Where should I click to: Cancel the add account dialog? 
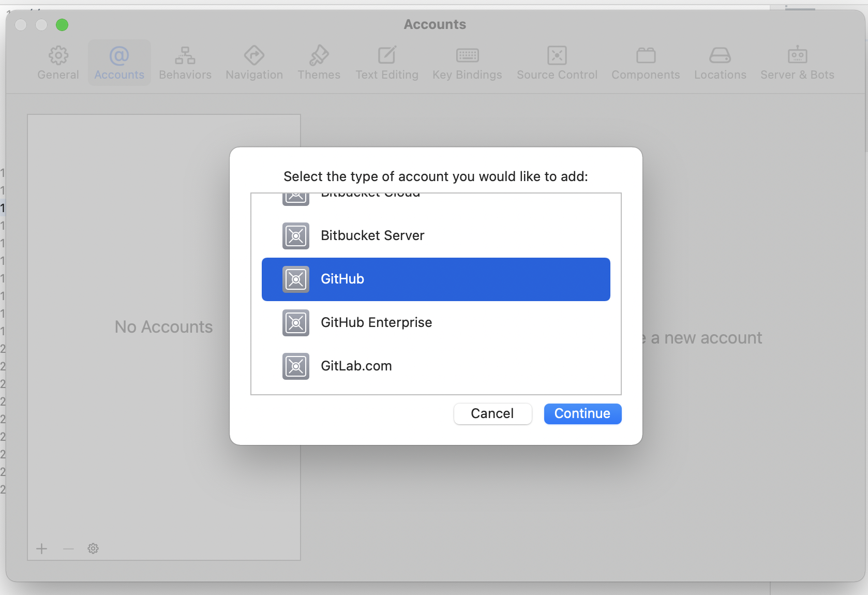492,413
